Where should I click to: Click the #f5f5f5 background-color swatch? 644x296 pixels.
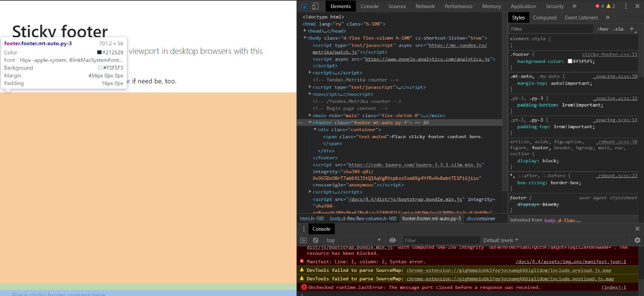(570, 61)
